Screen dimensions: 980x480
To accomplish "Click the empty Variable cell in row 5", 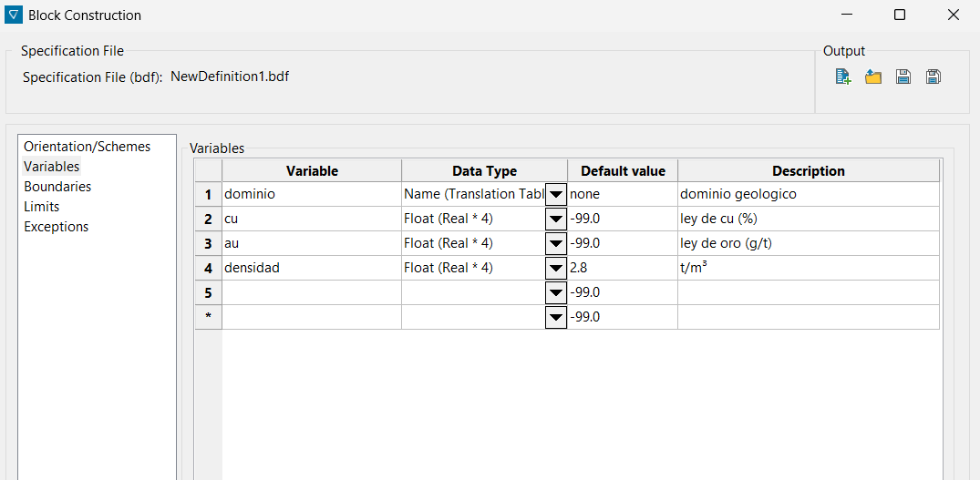I will coord(312,292).
